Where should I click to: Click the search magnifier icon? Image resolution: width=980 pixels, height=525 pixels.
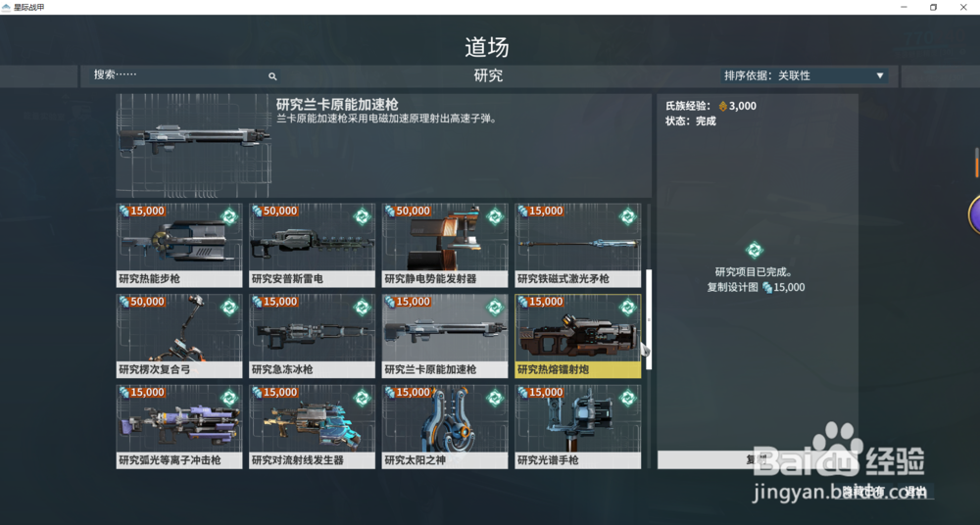point(272,76)
